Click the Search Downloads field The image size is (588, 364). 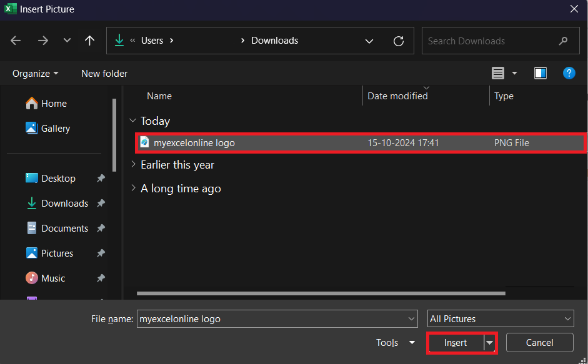(501, 41)
